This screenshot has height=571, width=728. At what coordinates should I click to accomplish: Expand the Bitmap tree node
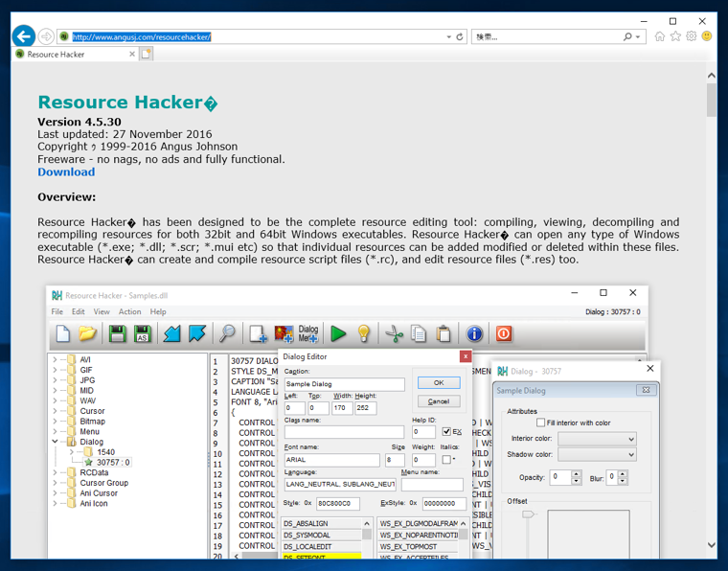55,421
